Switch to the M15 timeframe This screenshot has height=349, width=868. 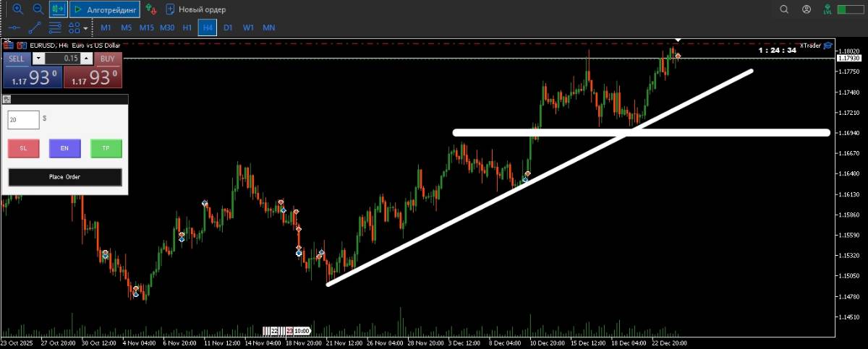tap(146, 27)
